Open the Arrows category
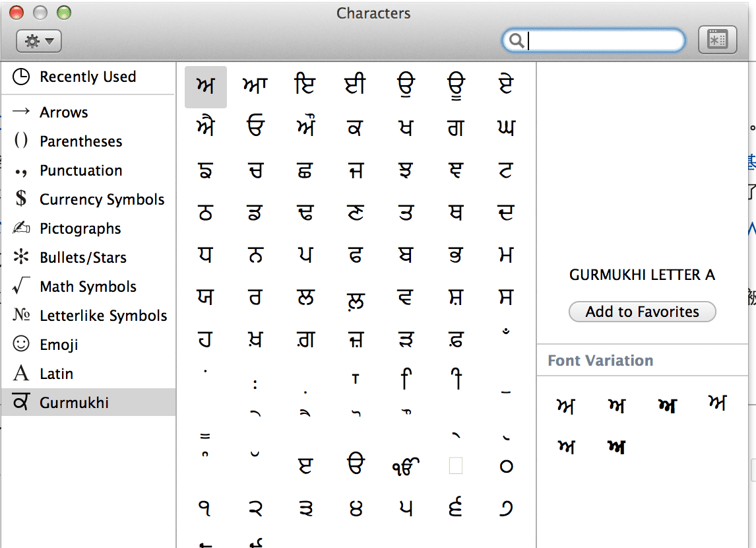 click(x=63, y=112)
